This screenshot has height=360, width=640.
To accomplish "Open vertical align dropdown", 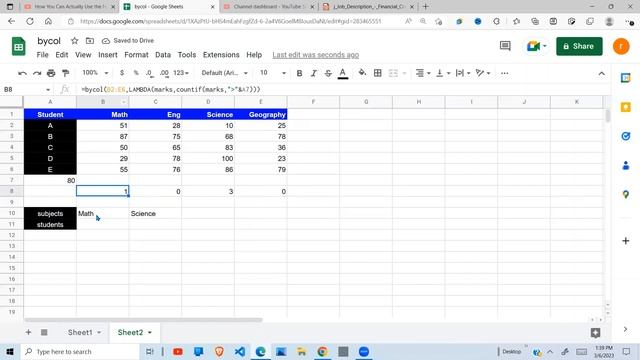I will (443, 73).
